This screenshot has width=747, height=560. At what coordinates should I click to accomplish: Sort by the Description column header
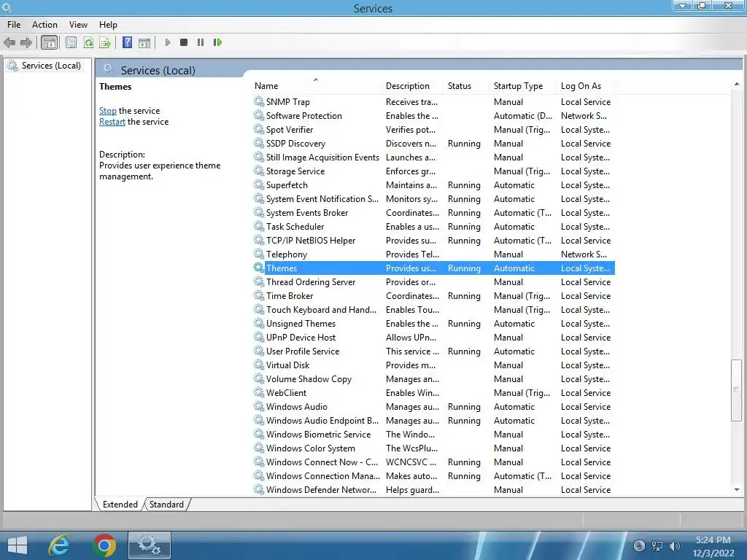[413, 86]
